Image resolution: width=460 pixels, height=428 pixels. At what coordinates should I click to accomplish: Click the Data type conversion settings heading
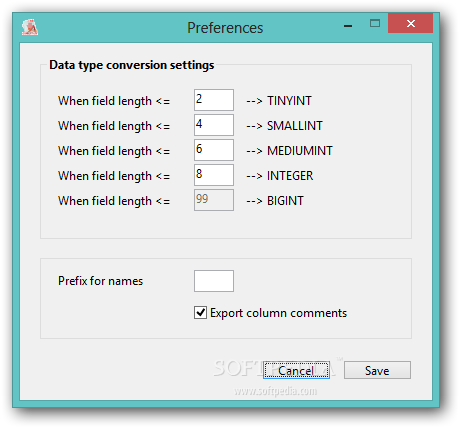click(x=132, y=65)
